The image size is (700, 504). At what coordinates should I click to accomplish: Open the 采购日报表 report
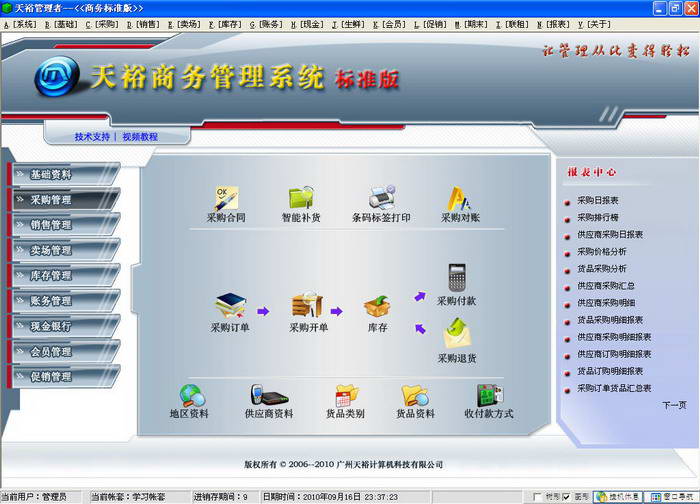[x=598, y=200]
